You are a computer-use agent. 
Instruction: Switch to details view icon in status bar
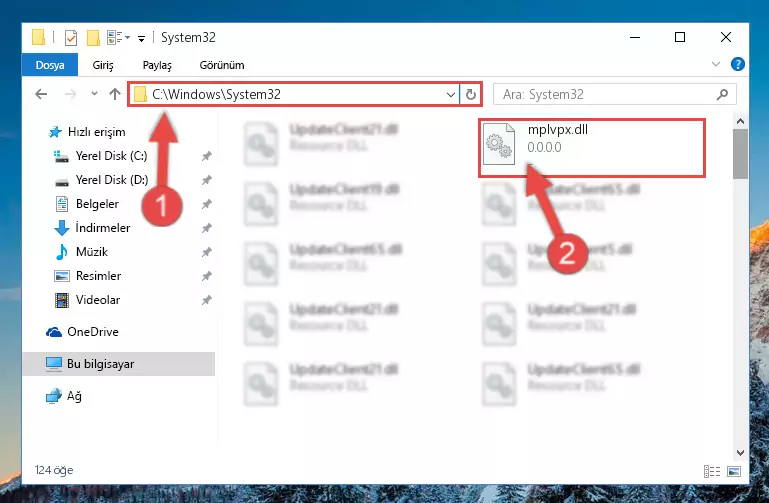tap(712, 471)
